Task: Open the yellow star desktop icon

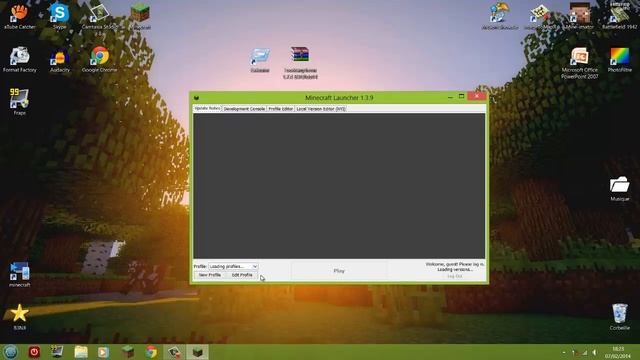Action: (19, 317)
